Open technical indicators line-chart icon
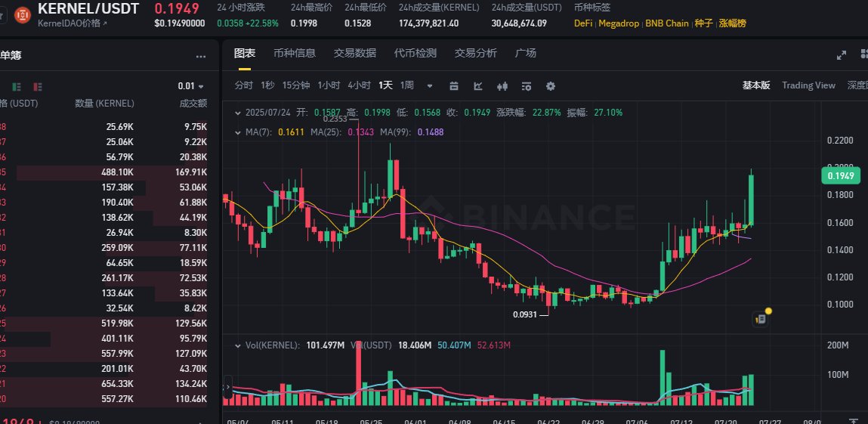The height and width of the screenshot is (424, 868). click(478, 86)
